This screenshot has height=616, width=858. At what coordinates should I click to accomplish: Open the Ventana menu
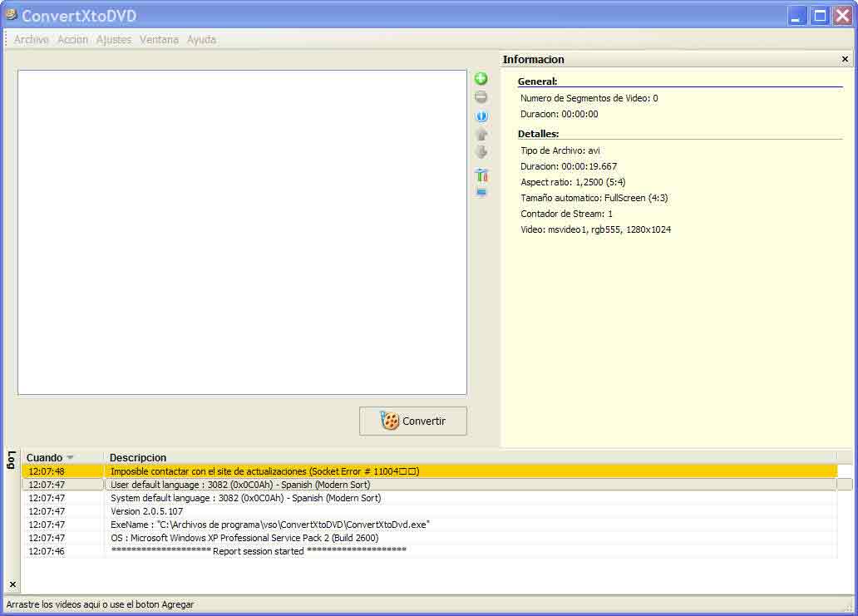click(x=159, y=39)
